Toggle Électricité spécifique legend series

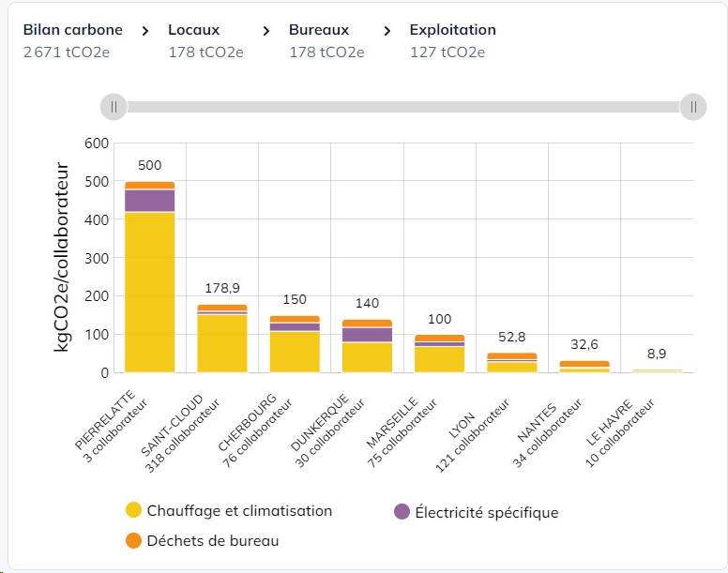pyautogui.click(x=476, y=512)
